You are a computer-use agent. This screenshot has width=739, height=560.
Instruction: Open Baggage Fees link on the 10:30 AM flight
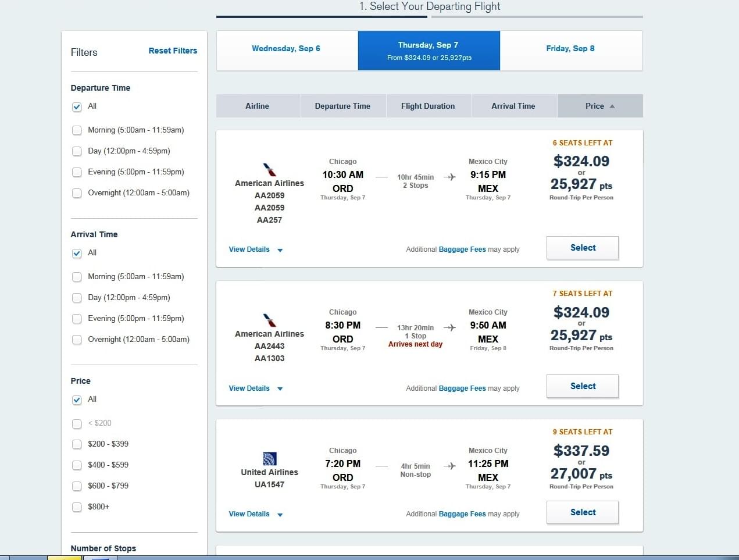pos(462,249)
